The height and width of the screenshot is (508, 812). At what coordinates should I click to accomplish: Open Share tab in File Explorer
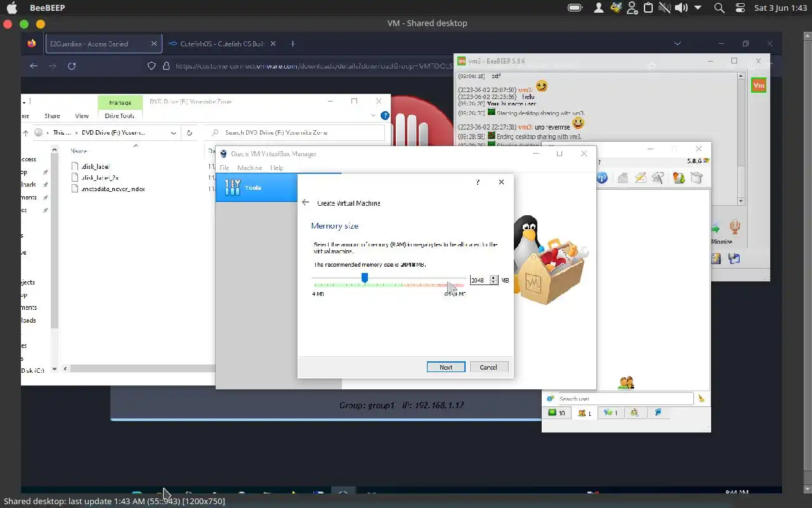click(52, 116)
